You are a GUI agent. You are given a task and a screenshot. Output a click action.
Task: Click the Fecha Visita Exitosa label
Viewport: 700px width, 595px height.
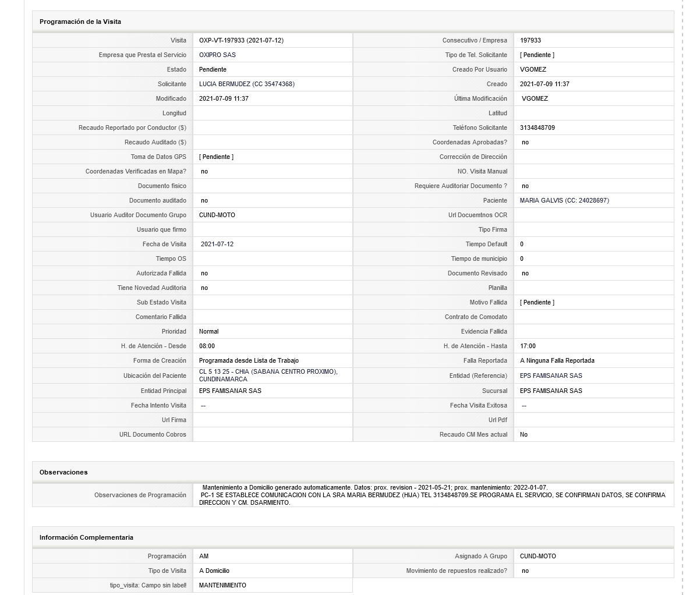pyautogui.click(x=479, y=405)
